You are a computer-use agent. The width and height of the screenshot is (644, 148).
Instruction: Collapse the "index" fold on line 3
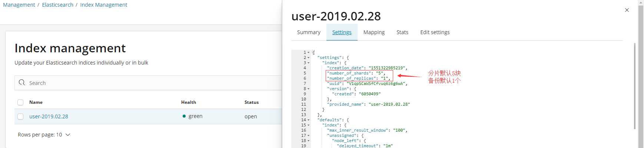(308, 63)
